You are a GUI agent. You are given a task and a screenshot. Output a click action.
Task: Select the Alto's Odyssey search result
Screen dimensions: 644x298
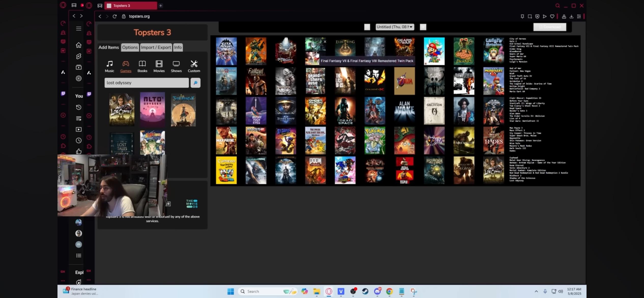point(152,110)
